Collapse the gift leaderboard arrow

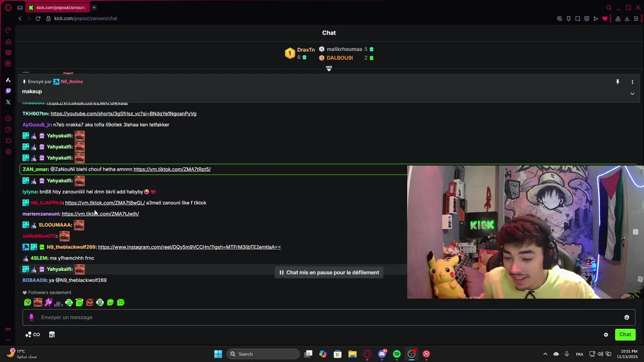click(x=329, y=68)
